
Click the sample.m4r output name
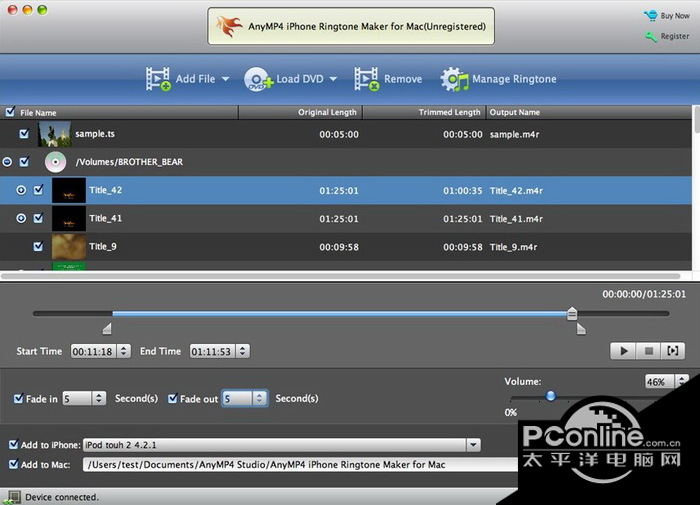click(x=514, y=134)
